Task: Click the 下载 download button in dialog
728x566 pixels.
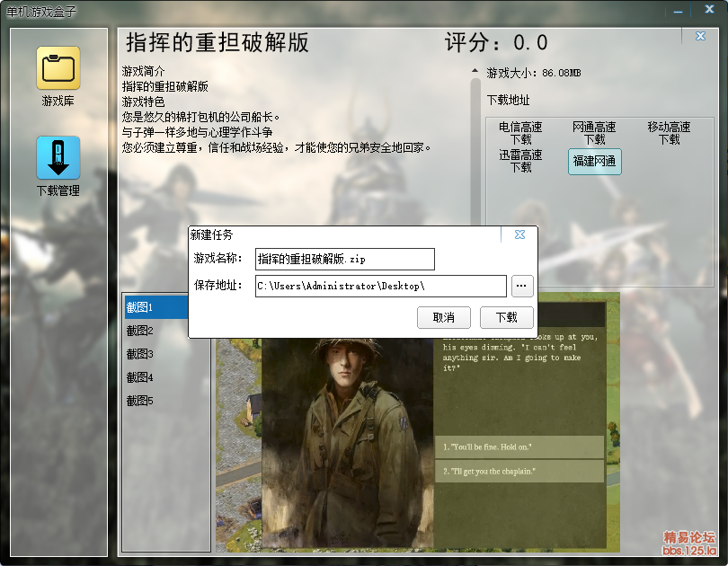Action: [506, 317]
